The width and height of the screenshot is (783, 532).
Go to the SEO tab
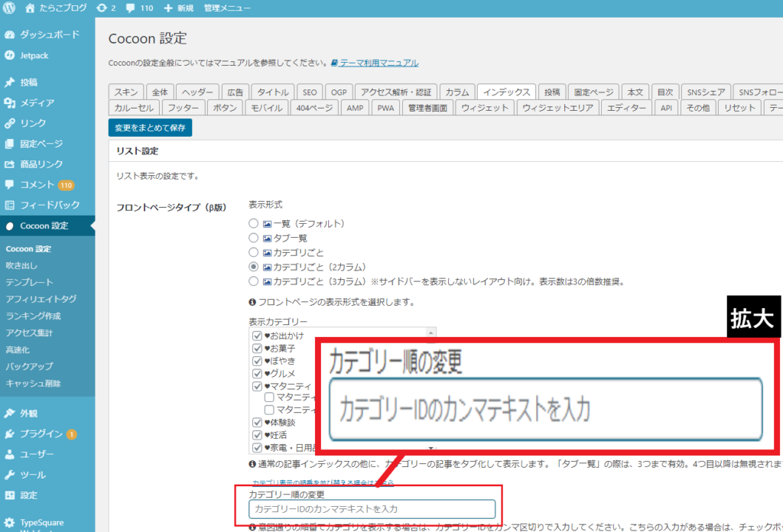coord(310,92)
